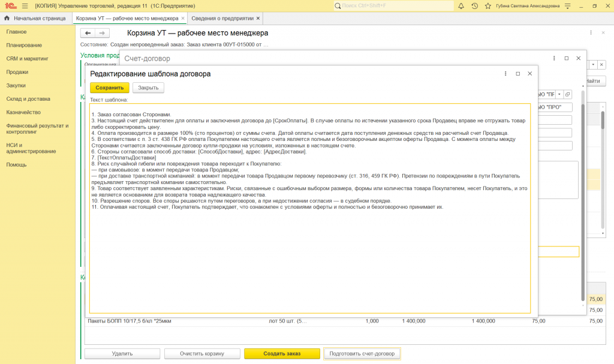
Task: Click the cart table vertical scrollbar
Action: [603, 119]
